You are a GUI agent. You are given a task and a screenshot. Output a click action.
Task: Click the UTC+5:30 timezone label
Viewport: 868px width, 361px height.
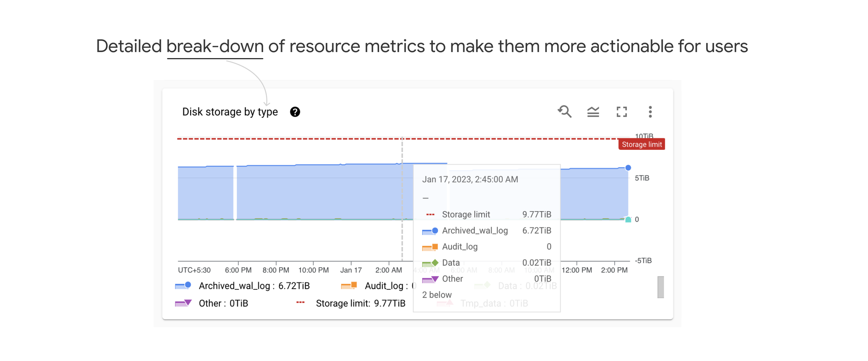(194, 270)
